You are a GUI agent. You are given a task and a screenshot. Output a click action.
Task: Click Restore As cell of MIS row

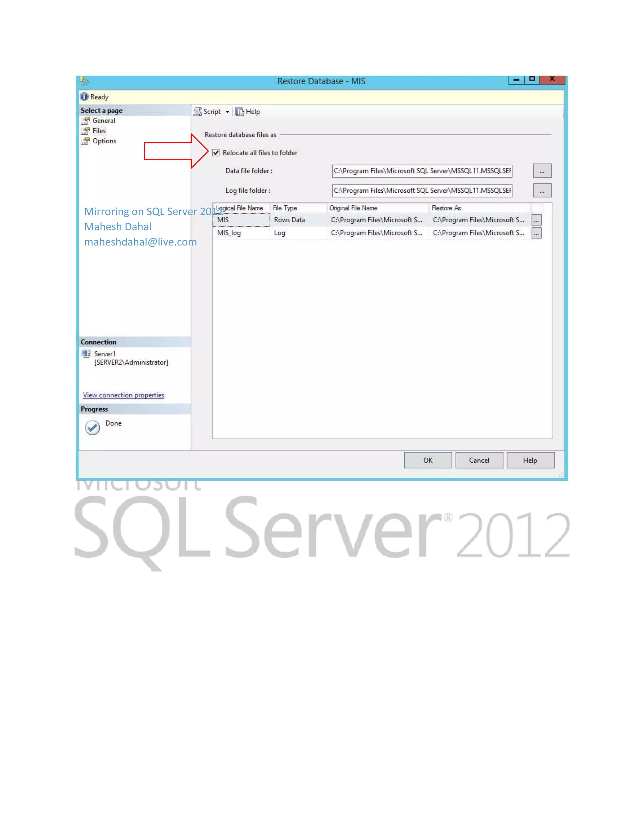(480, 220)
